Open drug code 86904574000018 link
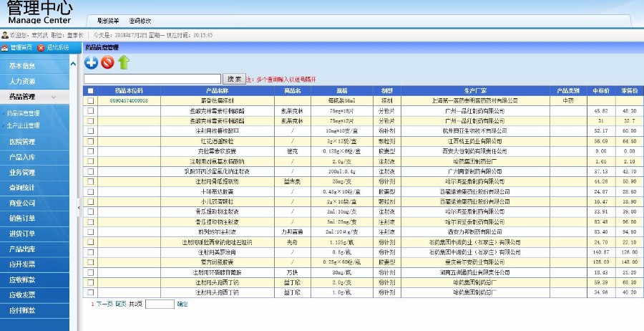 tap(129, 101)
